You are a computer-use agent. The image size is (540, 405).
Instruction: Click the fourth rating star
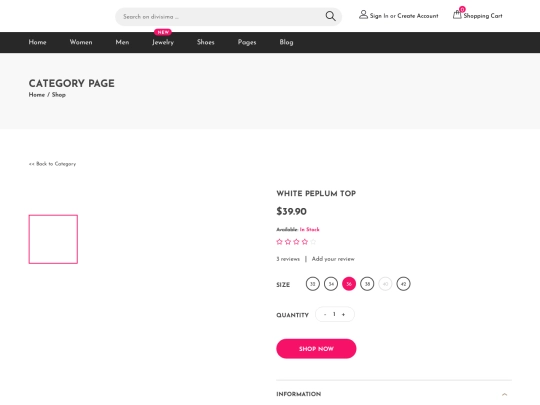(304, 242)
